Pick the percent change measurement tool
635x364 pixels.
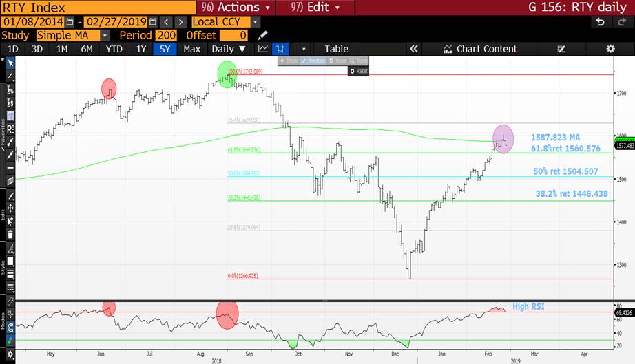point(10,89)
